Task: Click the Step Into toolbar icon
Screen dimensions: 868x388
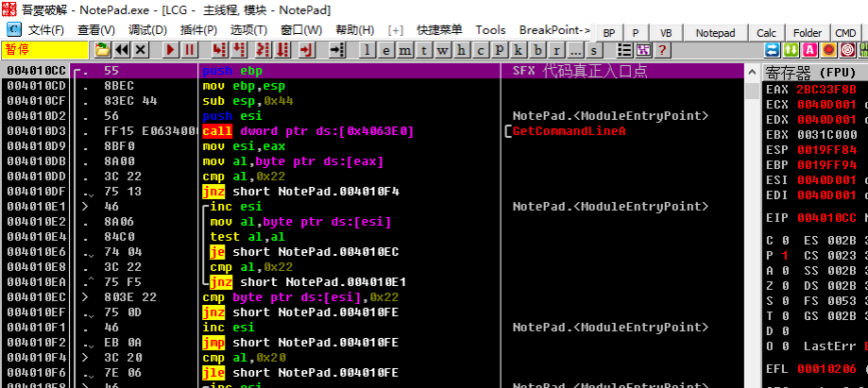Action: click(220, 50)
